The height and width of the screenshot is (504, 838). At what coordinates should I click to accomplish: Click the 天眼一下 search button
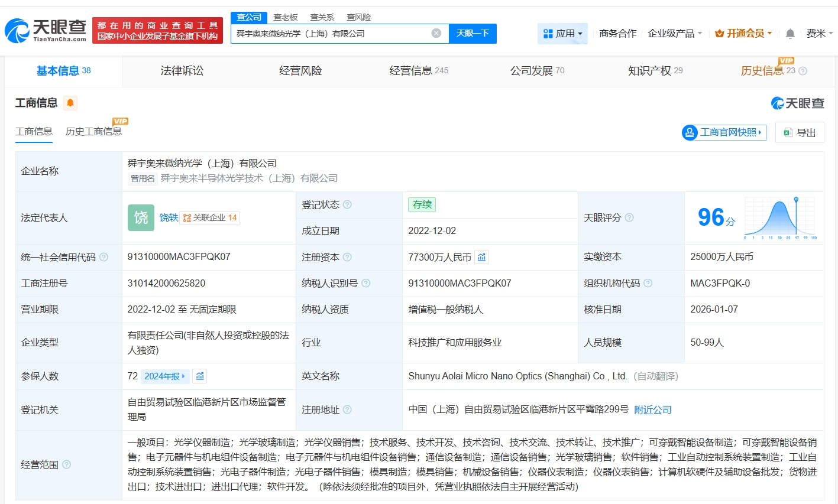[473, 34]
